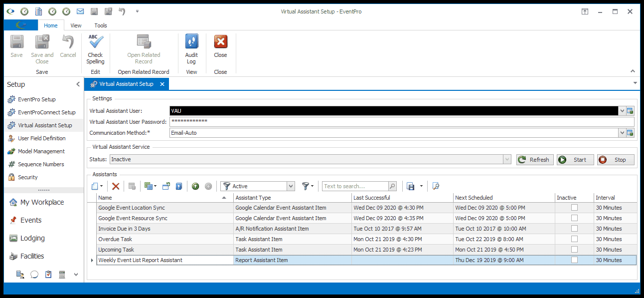
Task: Open Sequence Numbers in Setup list
Action: click(x=41, y=164)
